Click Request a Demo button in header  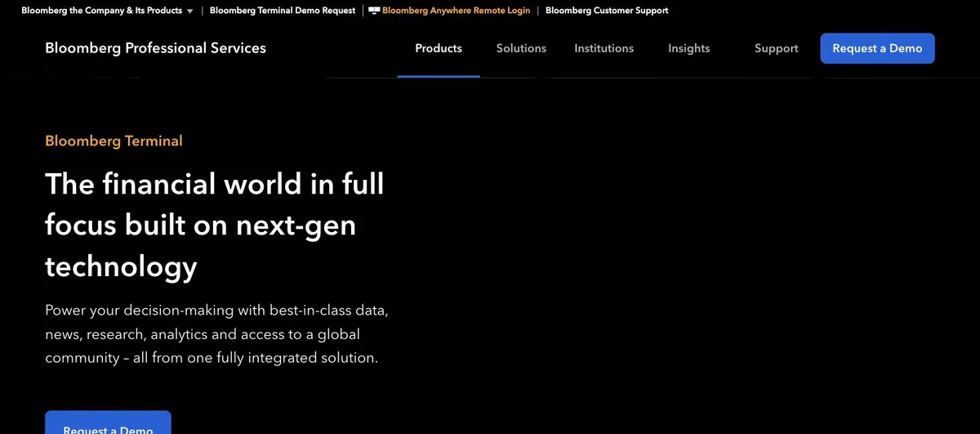tap(877, 48)
